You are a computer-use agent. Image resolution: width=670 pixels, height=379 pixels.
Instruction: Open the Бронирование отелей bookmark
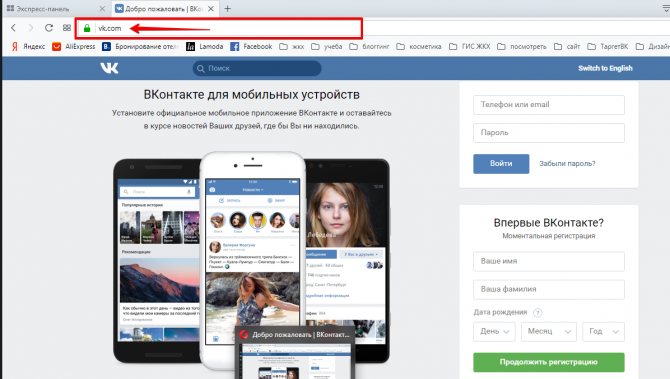(x=139, y=47)
